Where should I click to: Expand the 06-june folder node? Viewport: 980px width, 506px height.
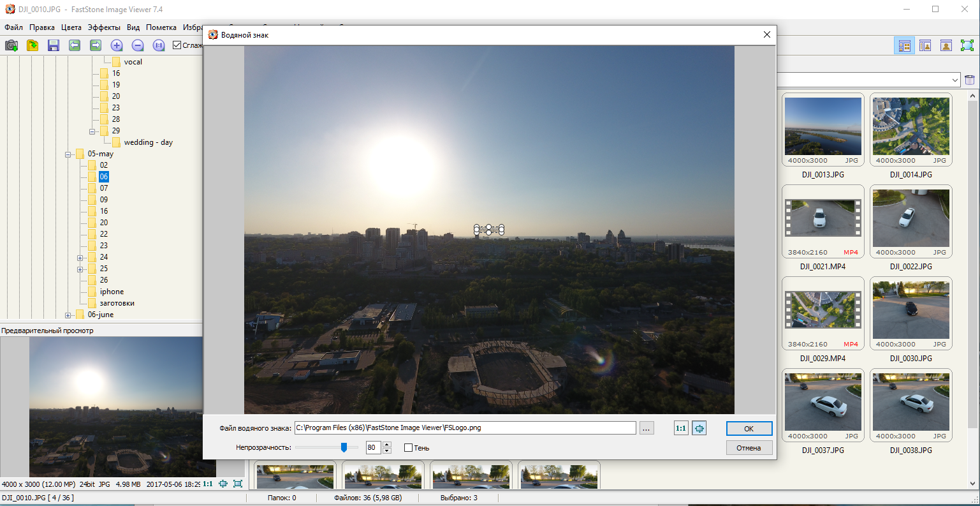(68, 315)
